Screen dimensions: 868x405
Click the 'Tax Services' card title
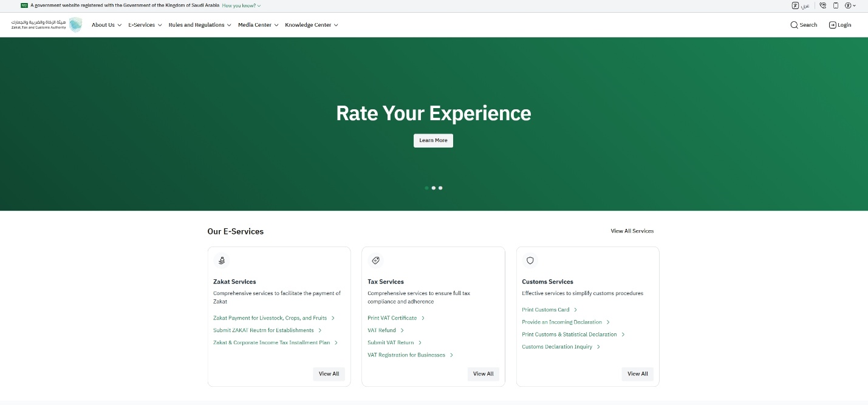coord(386,282)
